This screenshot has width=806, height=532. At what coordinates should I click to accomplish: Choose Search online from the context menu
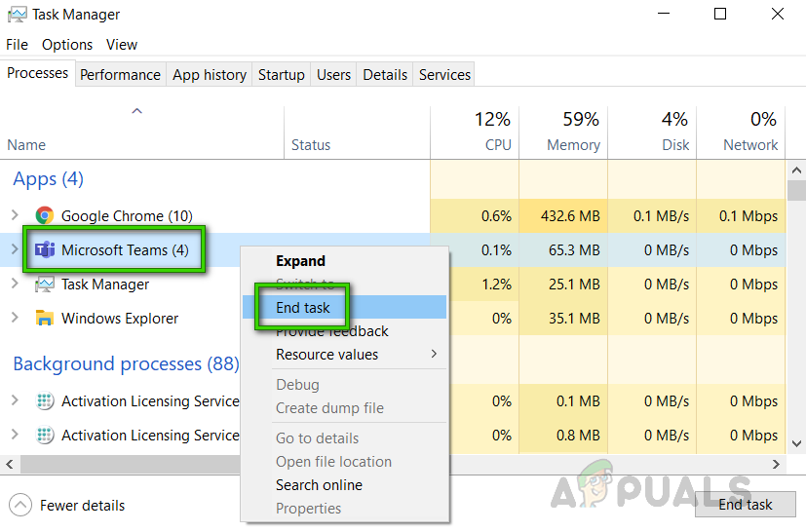click(x=319, y=485)
